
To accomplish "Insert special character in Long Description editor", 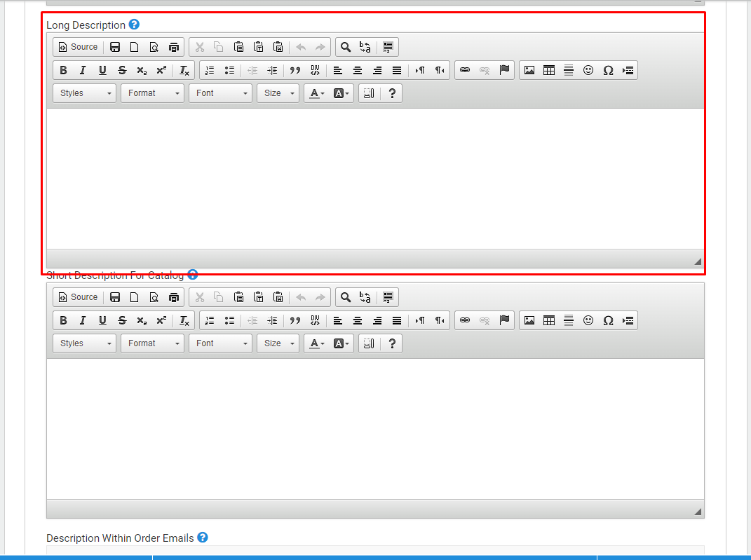I will 608,70.
